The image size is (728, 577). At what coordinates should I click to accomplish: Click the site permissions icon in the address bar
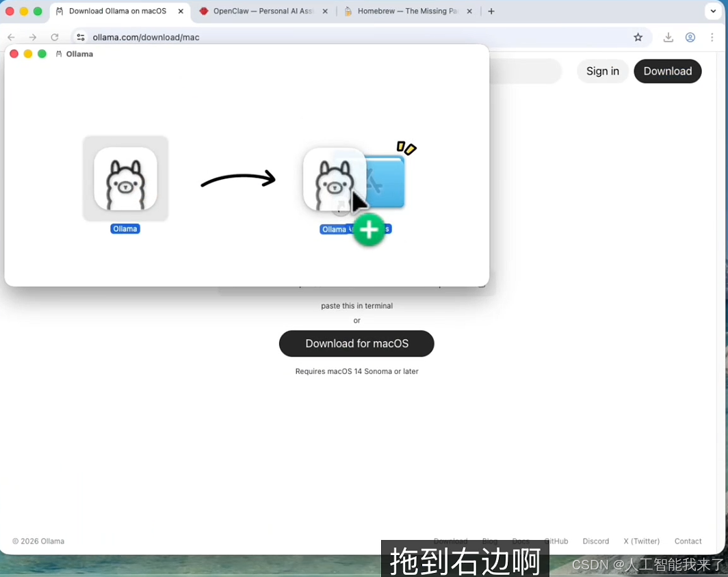[x=80, y=37]
